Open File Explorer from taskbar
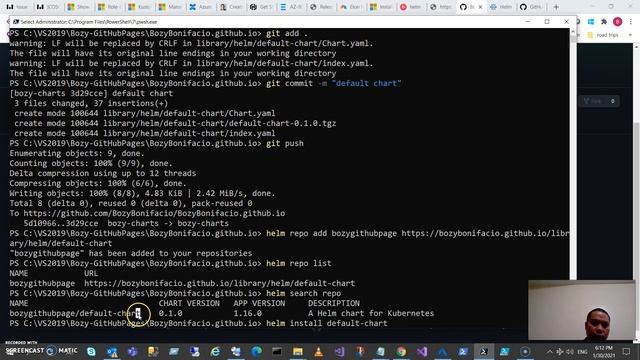This screenshot has height=360, width=640. 298,351
